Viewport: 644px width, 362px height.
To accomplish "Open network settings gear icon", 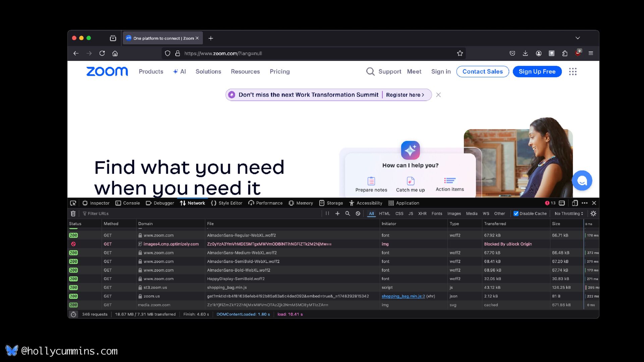I will tap(593, 214).
